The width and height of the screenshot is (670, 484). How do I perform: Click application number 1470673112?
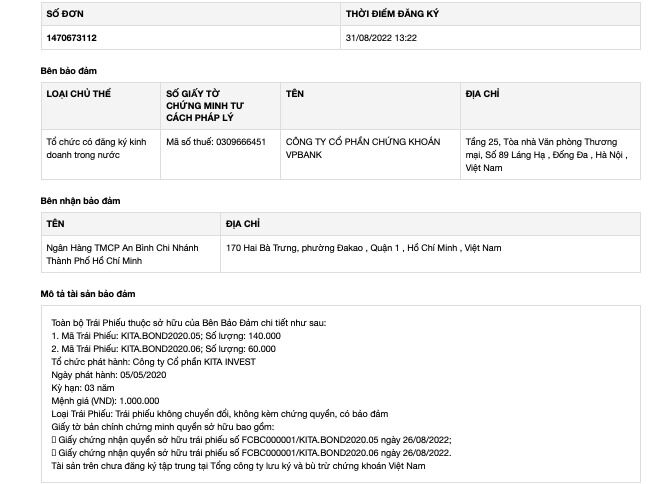71,38
